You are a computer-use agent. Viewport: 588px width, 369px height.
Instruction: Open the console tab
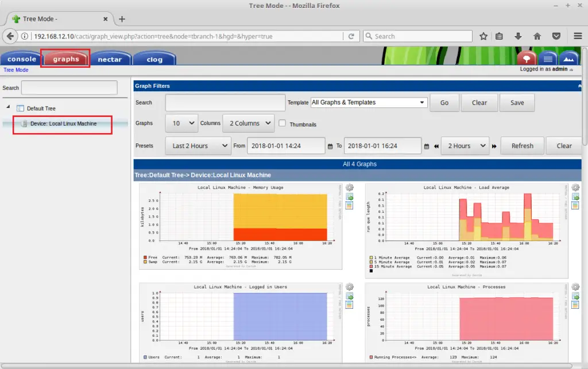tap(21, 59)
